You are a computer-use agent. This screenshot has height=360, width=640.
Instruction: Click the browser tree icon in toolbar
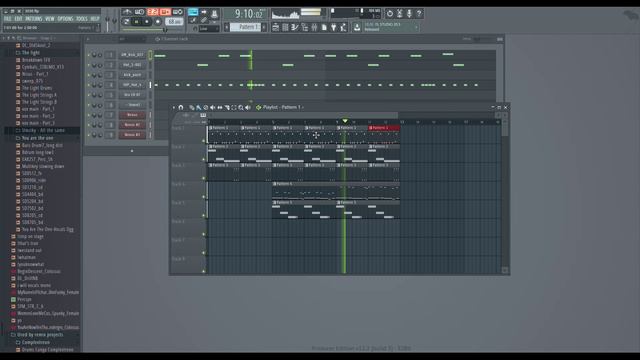[x=304, y=27]
